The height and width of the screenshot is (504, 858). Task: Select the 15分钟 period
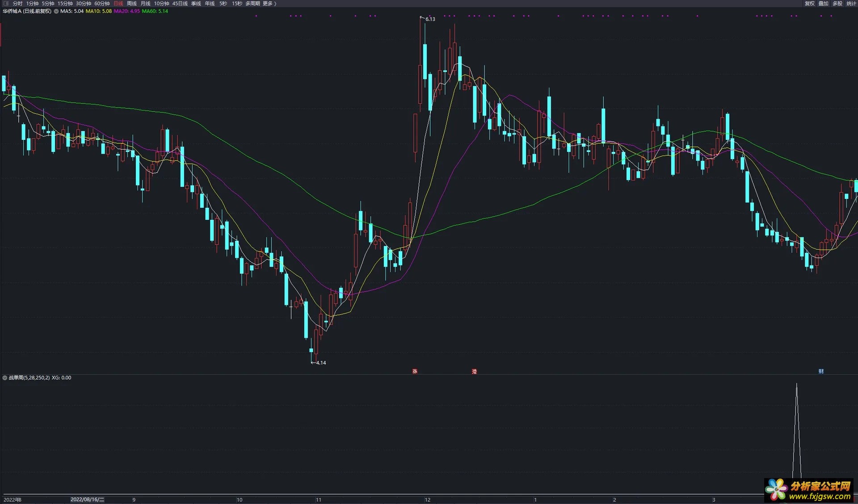[x=65, y=4]
